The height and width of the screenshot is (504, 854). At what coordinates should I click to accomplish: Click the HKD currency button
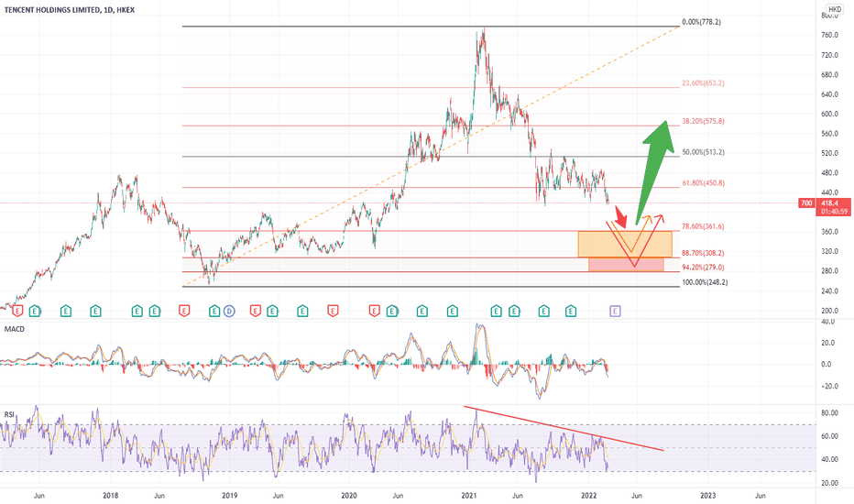(x=835, y=9)
